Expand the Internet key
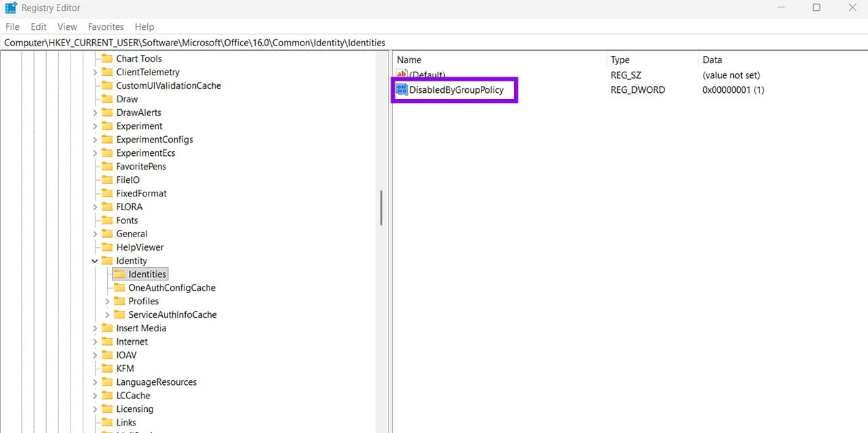Screen dimensions: 868x433 95,342
